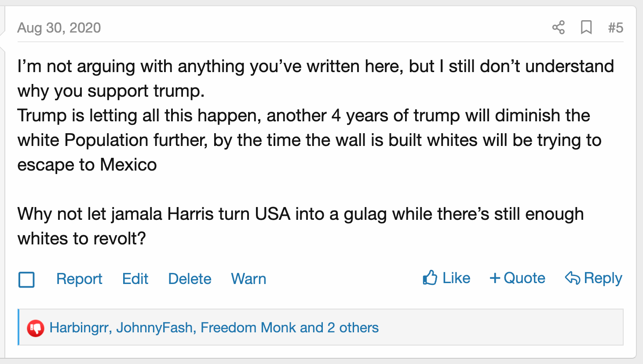Viewport: 643px width, 364px height.
Task: Edit this post
Action: (135, 279)
